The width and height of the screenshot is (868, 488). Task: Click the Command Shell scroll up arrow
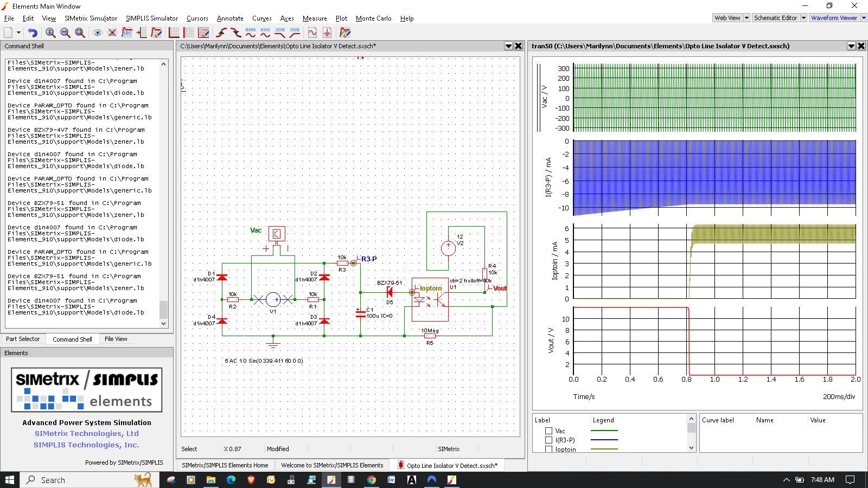[x=163, y=64]
